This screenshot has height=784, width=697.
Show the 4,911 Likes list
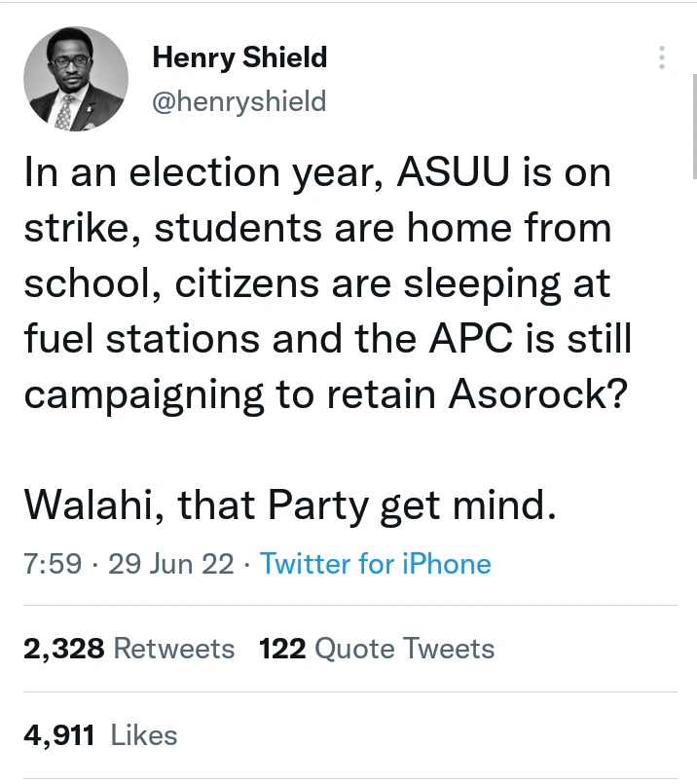coord(100,734)
